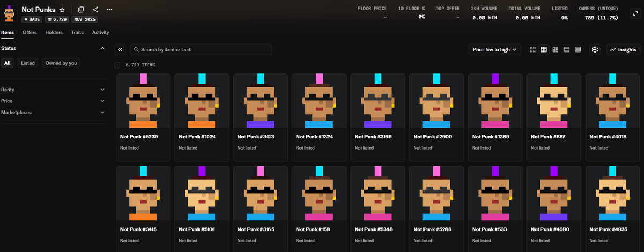Favorite the Not Punks collection with the star
This screenshot has height=252, width=644.
[62, 10]
